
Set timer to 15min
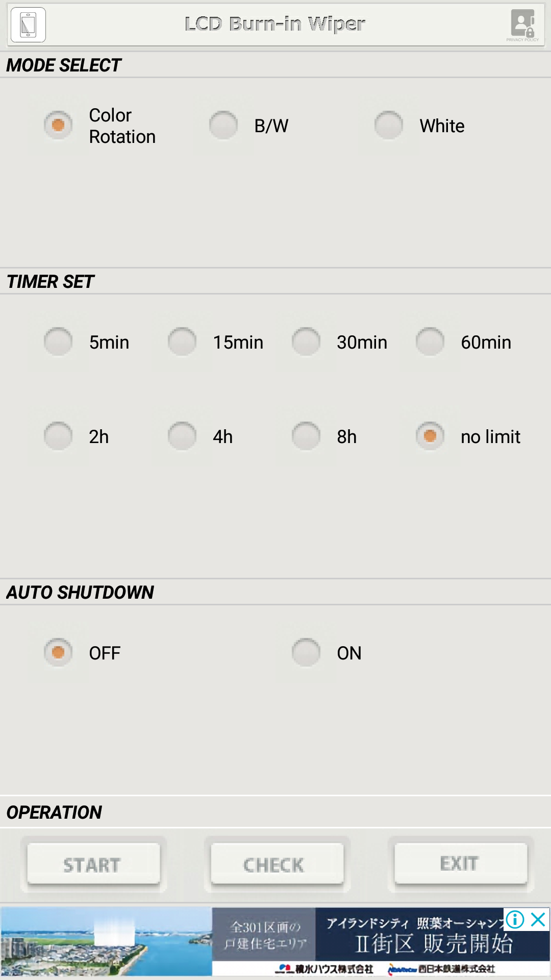point(182,341)
